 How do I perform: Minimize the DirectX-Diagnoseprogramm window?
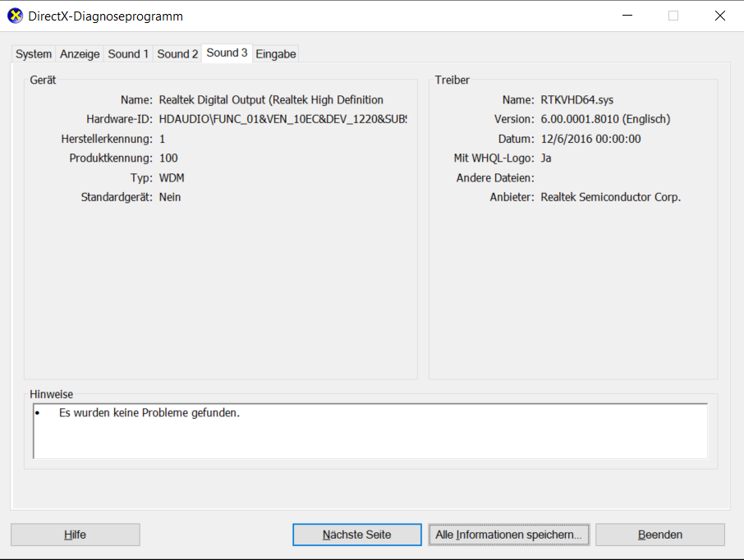[627, 16]
